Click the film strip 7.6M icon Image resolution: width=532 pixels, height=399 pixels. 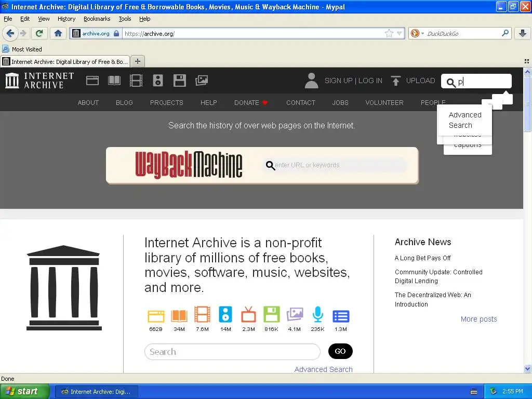[202, 314]
